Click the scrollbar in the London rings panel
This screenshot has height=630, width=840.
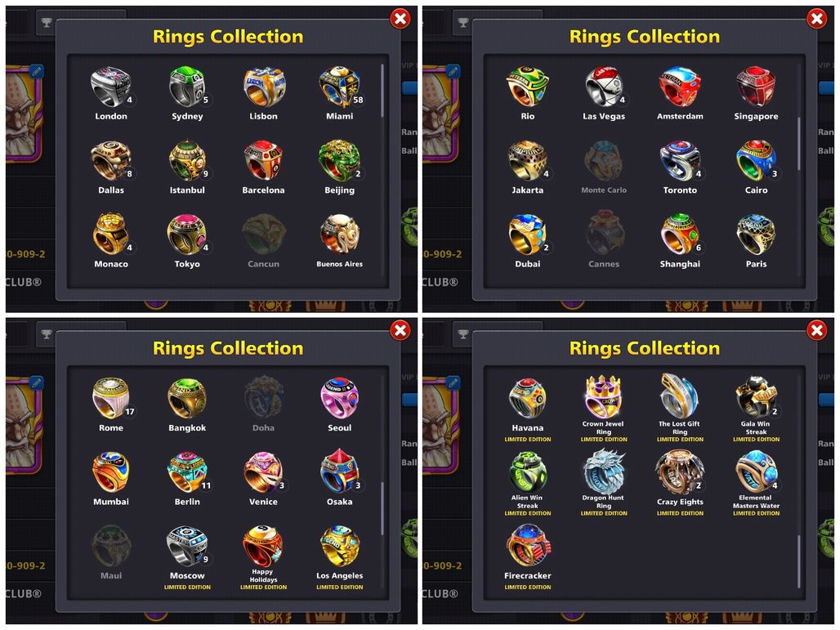[382, 91]
